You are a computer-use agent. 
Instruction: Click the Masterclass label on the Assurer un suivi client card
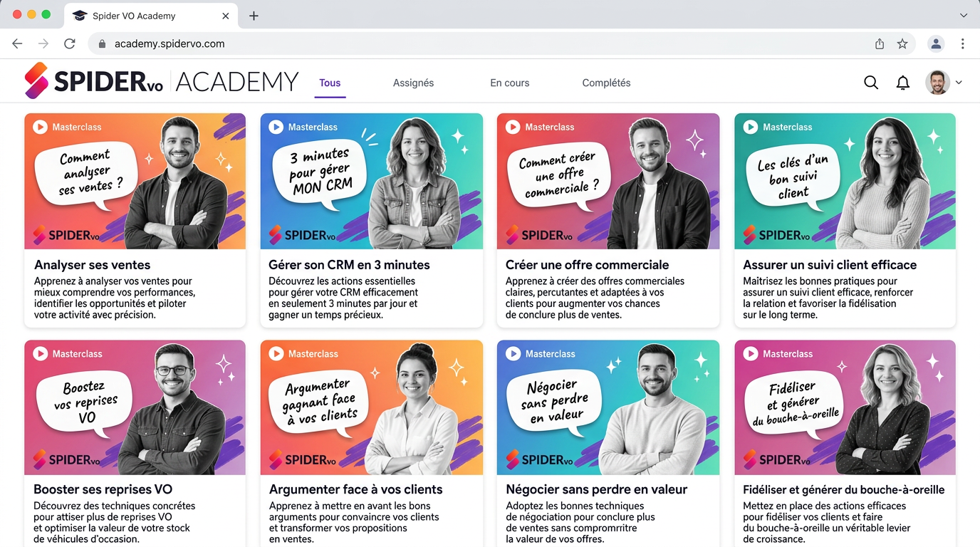click(x=788, y=127)
